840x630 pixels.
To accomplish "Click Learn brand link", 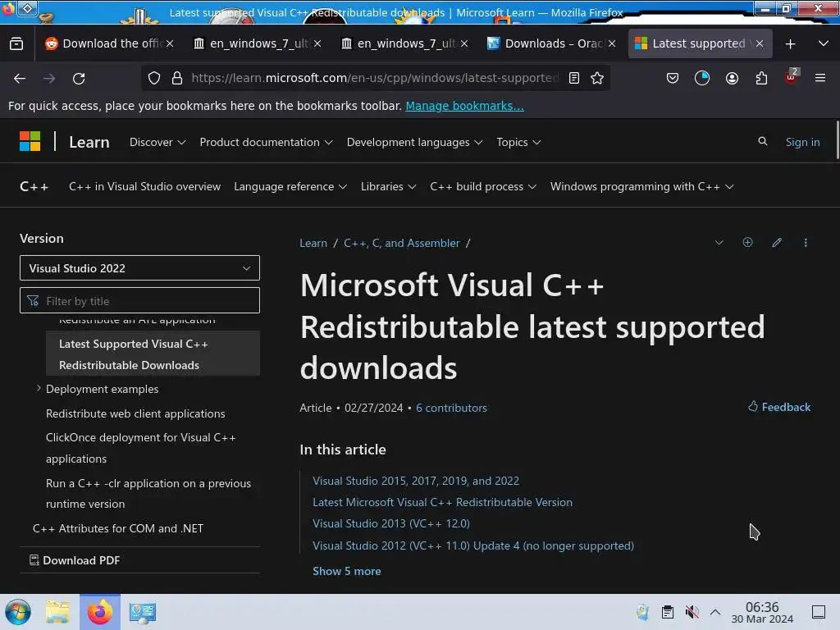I will 89,142.
